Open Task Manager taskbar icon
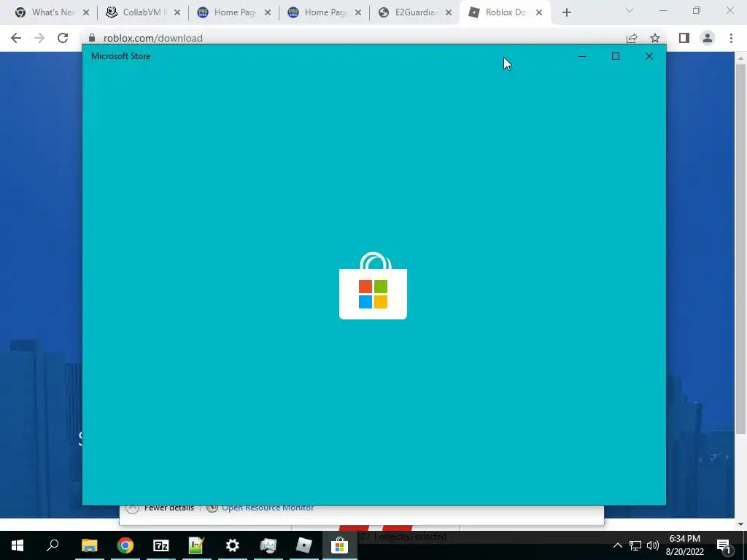Viewport: 747px width, 560px height. tap(268, 545)
